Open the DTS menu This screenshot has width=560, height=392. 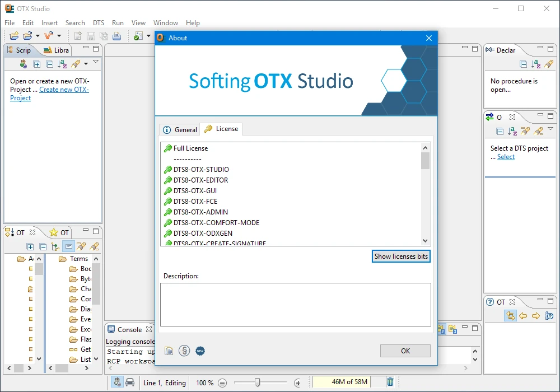point(99,23)
